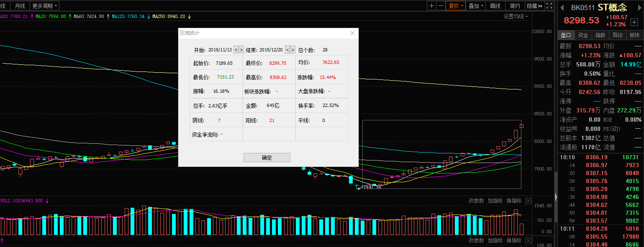Step the start date forward one day
644x247 pixels.
point(241,50)
